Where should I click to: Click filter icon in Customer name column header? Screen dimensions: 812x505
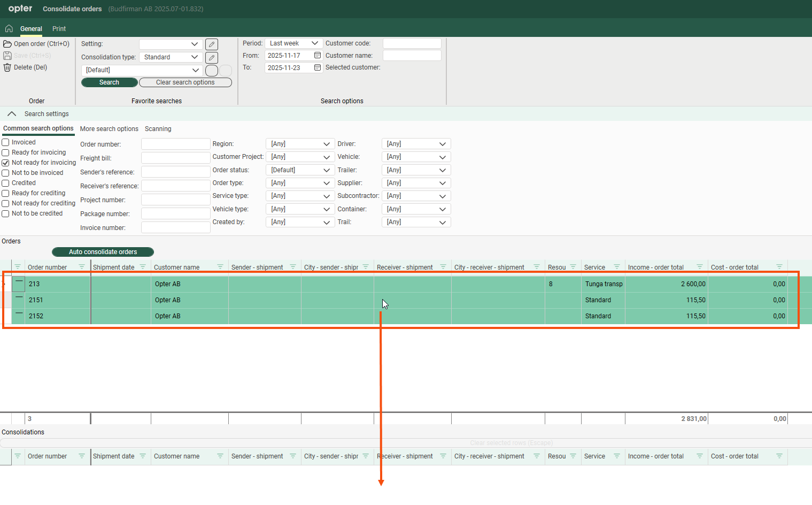click(x=220, y=267)
